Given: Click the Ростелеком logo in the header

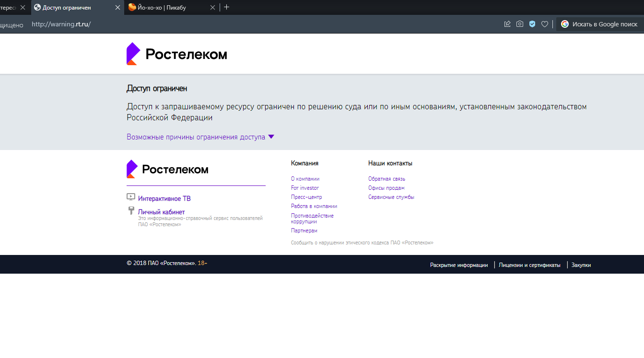Looking at the screenshot, I should 176,54.
